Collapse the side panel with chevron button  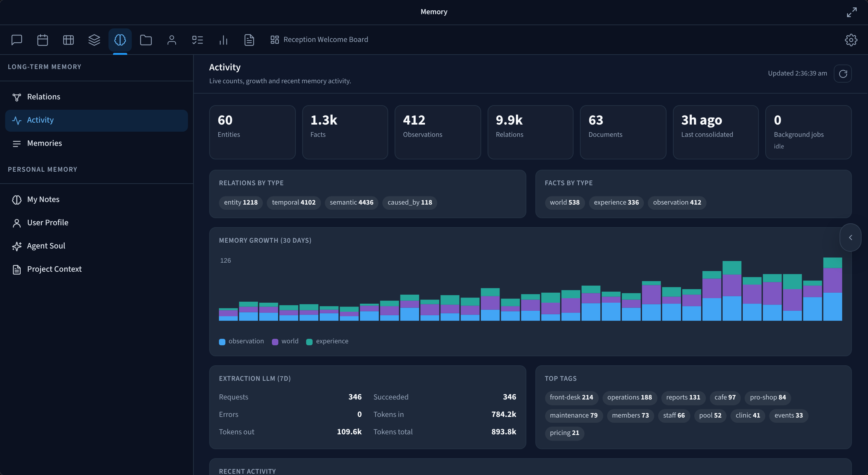click(x=851, y=237)
